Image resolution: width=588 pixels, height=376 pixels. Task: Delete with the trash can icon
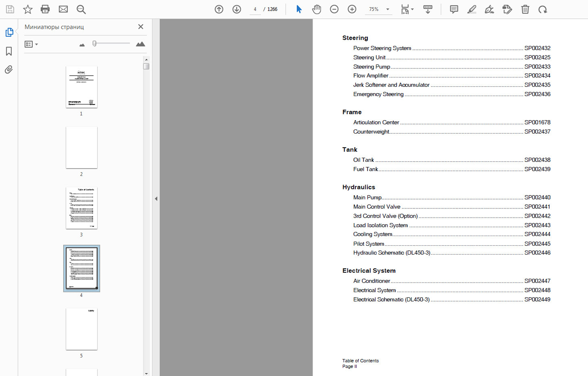pos(525,9)
